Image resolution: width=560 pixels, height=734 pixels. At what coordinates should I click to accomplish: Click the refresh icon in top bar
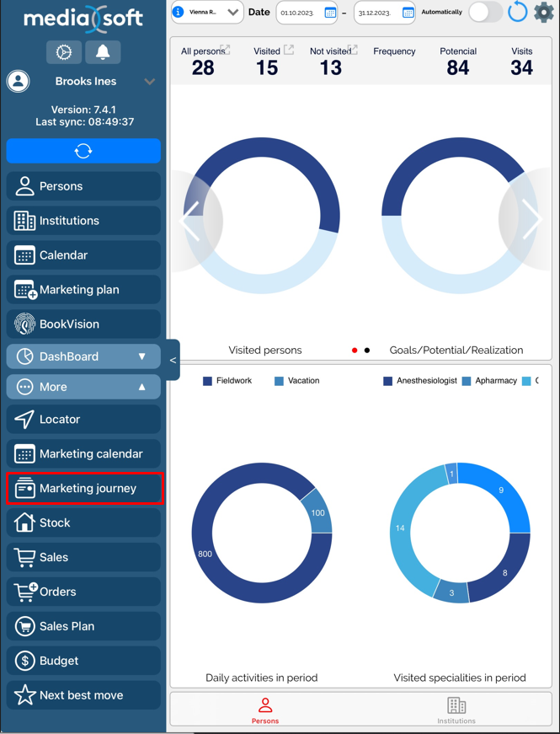point(518,13)
